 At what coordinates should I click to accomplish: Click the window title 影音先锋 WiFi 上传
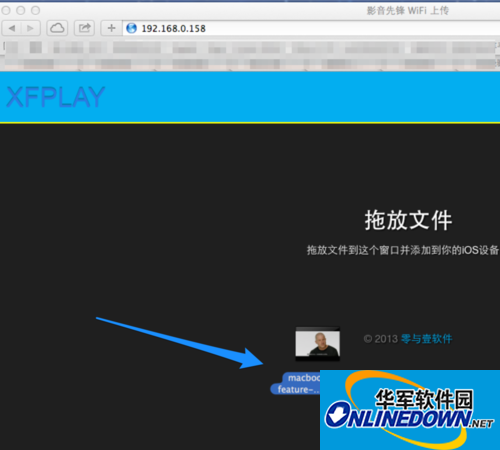408,11
